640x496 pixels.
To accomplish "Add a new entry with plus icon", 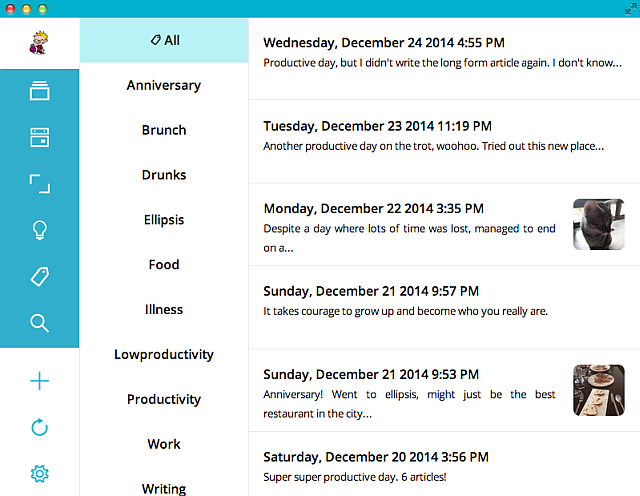I will [x=40, y=381].
